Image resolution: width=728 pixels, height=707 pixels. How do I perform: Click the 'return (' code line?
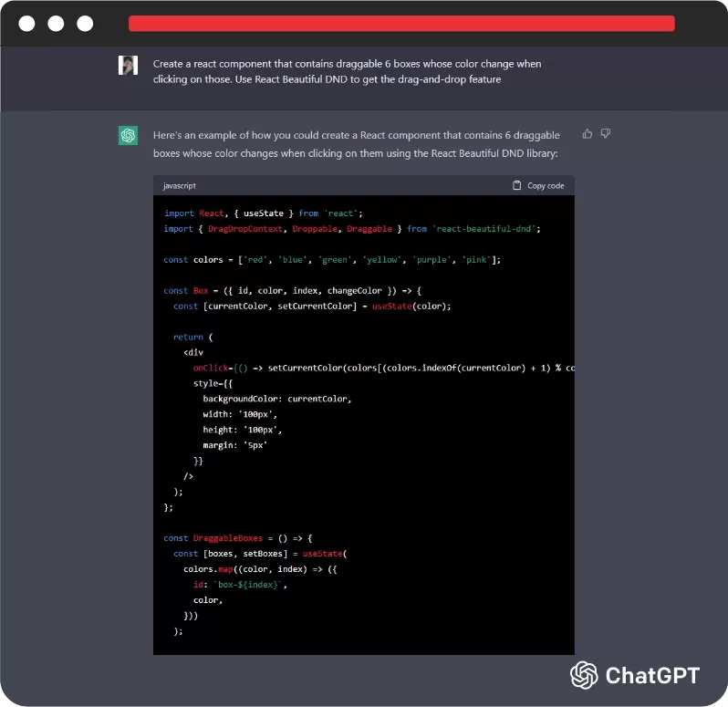(192, 337)
